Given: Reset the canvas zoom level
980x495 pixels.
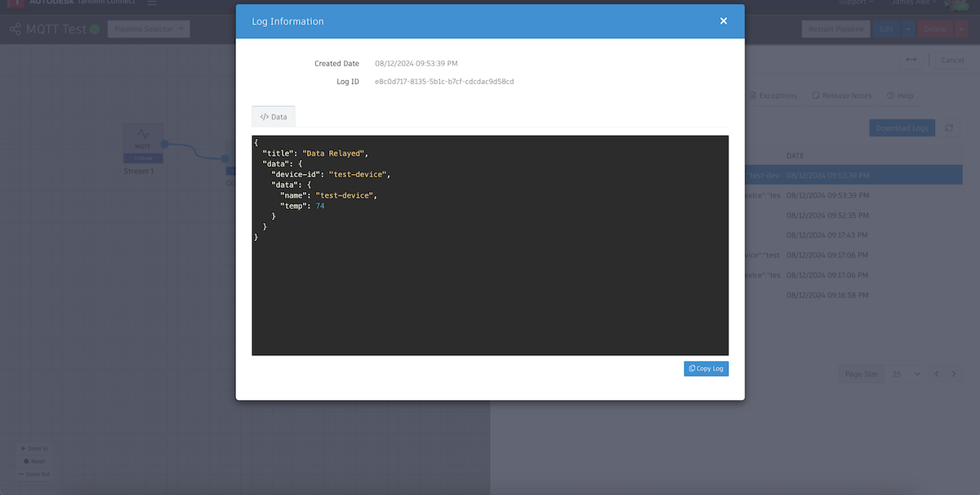Looking at the screenshot, I should click(x=34, y=461).
